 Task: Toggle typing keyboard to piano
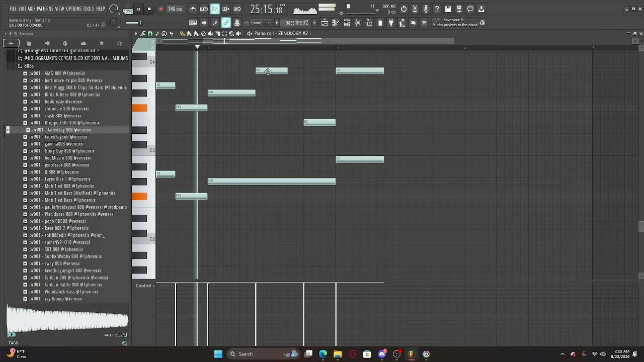[193, 23]
